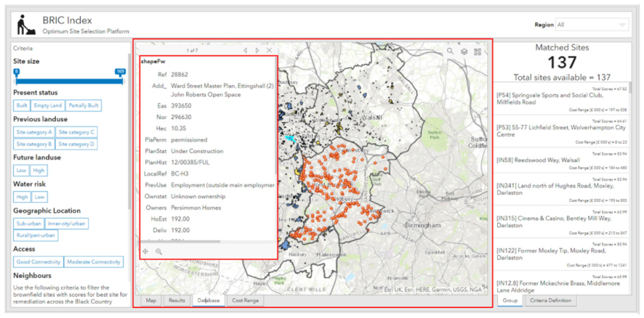Click the BRIC Index logo icon

tap(25, 25)
